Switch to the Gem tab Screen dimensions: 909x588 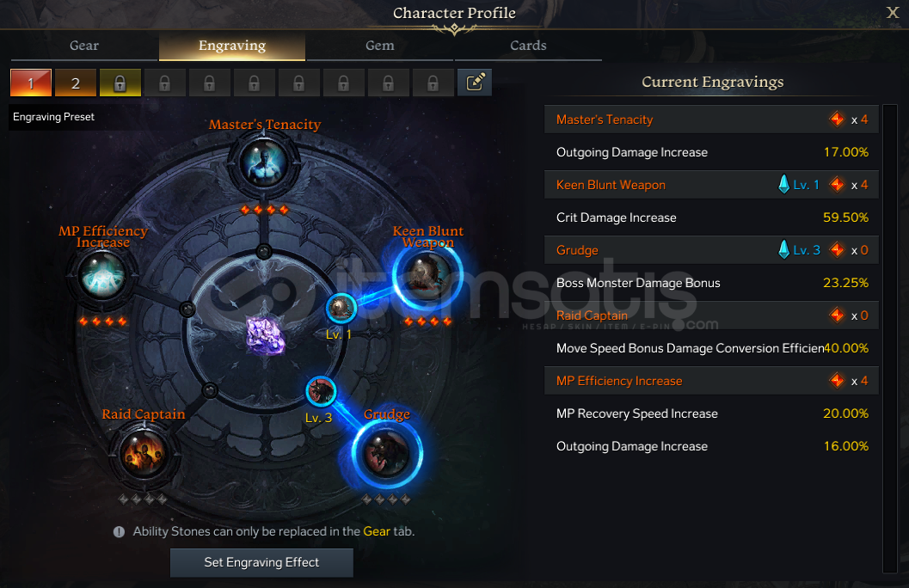(x=380, y=46)
